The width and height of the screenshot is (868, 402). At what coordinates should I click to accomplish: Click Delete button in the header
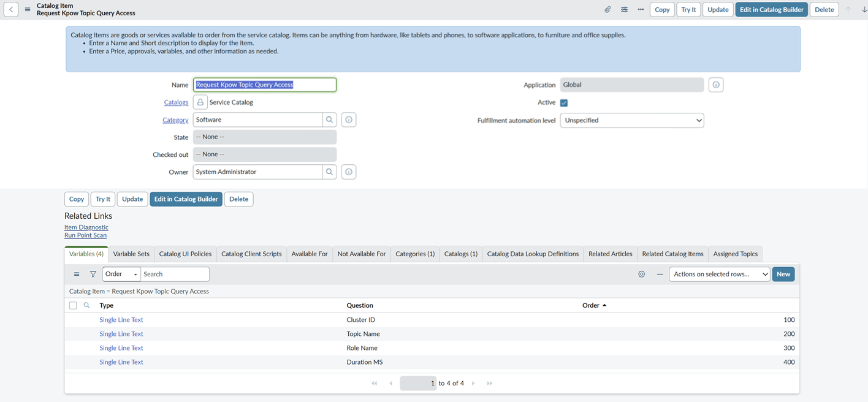[824, 10]
